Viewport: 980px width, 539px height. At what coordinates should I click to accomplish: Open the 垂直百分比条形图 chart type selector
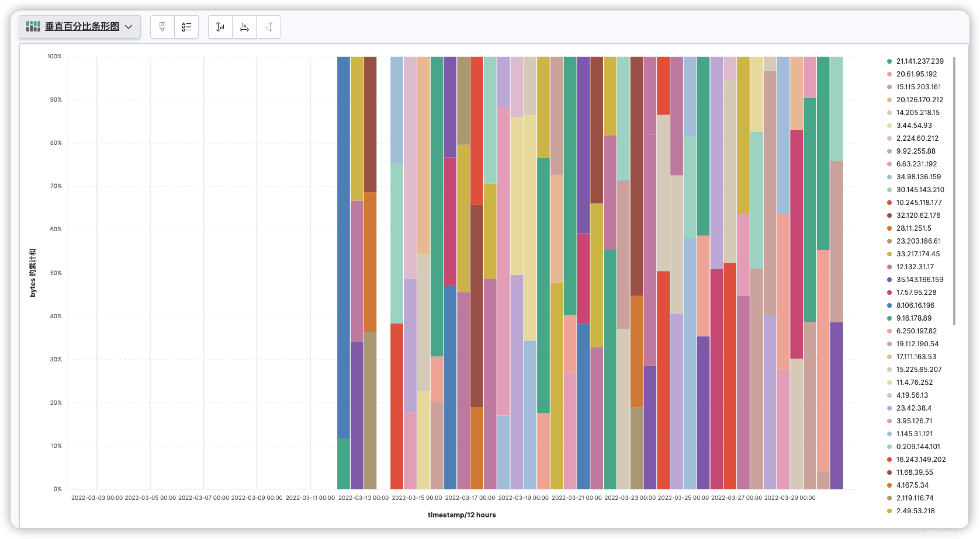pos(82,27)
